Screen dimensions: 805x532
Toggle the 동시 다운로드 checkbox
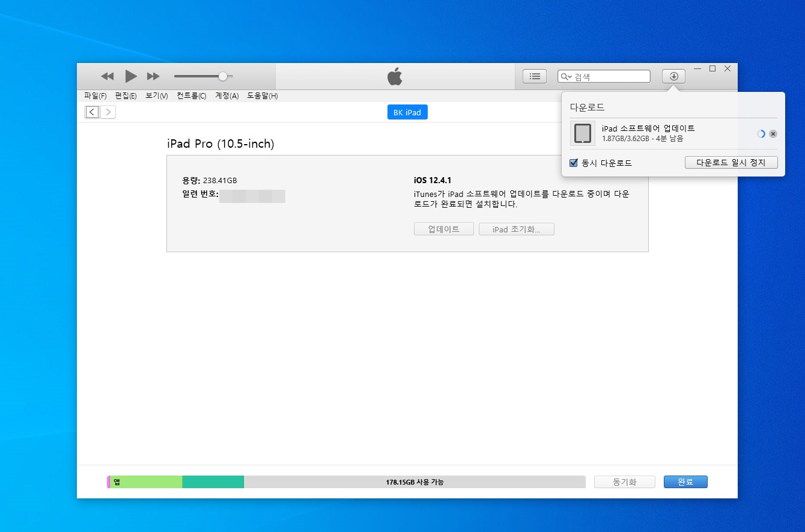pos(574,163)
